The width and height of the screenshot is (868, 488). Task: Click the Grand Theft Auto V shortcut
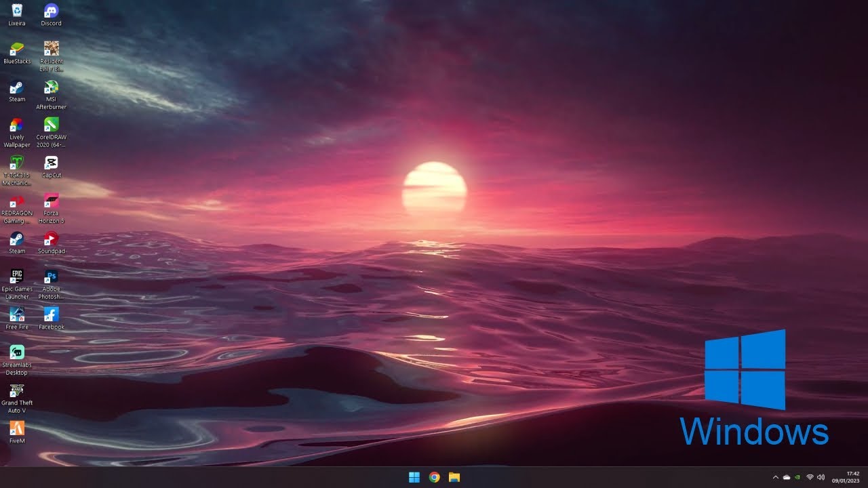point(17,398)
